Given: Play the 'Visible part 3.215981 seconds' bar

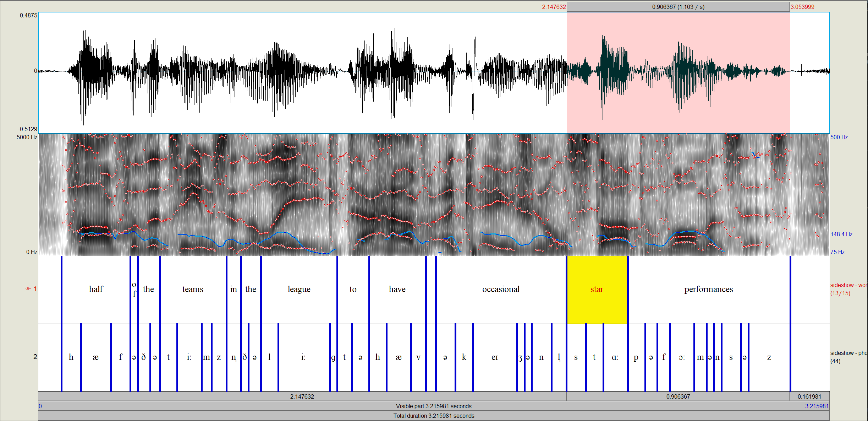Looking at the screenshot, I should click(x=434, y=406).
